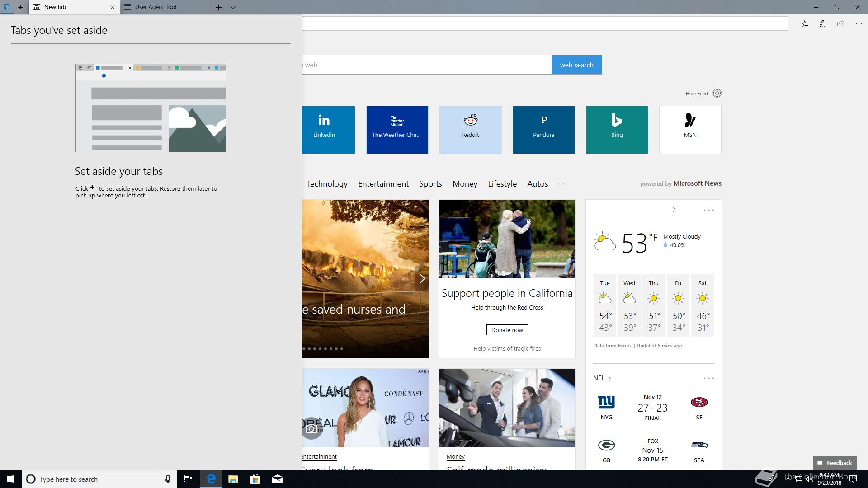Click the Cortana microphone icon
The image size is (868, 488).
(x=168, y=479)
